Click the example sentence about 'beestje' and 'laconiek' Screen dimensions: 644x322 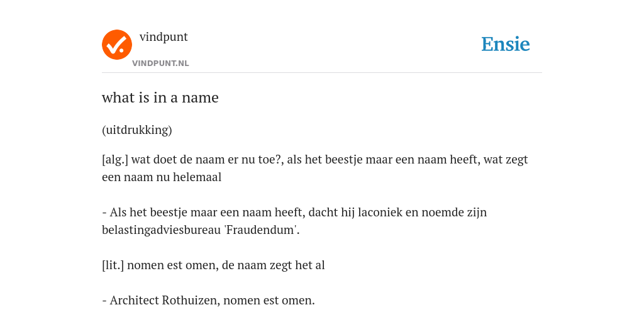click(294, 221)
